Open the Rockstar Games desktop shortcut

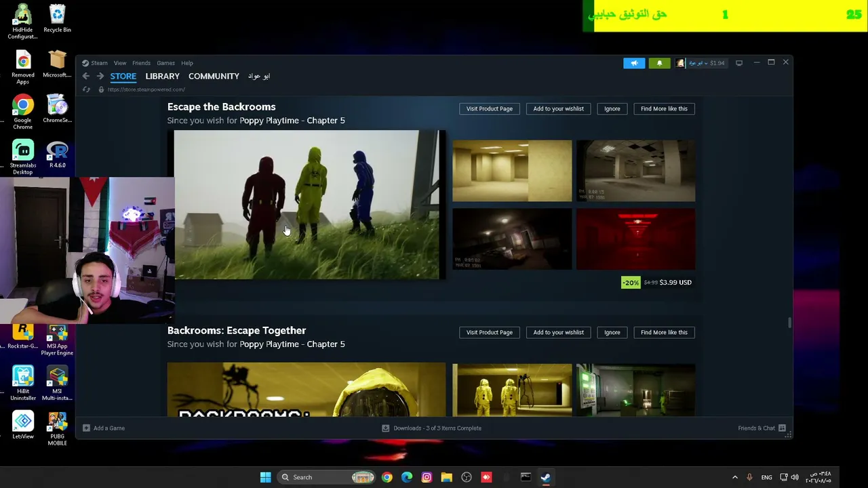click(22, 337)
